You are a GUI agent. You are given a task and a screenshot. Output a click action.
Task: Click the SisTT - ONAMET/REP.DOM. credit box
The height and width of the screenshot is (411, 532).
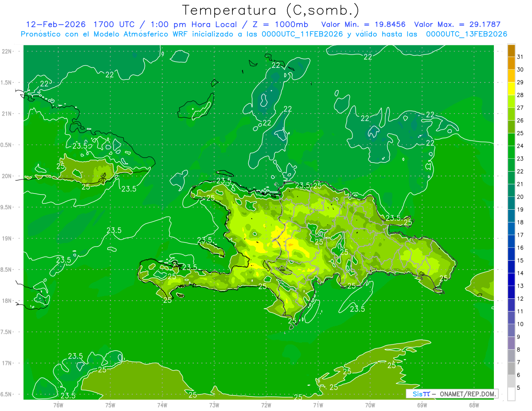coord(452,394)
